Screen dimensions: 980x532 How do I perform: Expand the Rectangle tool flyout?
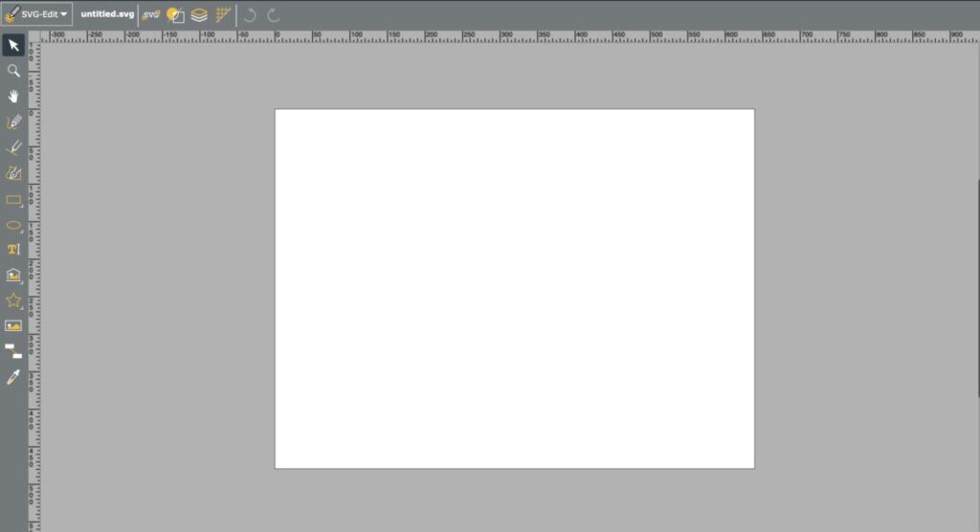point(23,206)
